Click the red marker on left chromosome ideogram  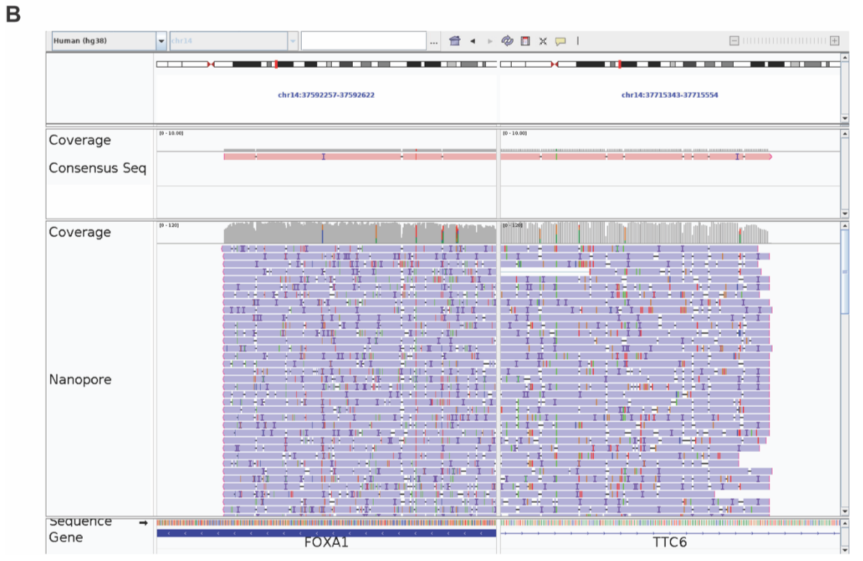(x=276, y=64)
